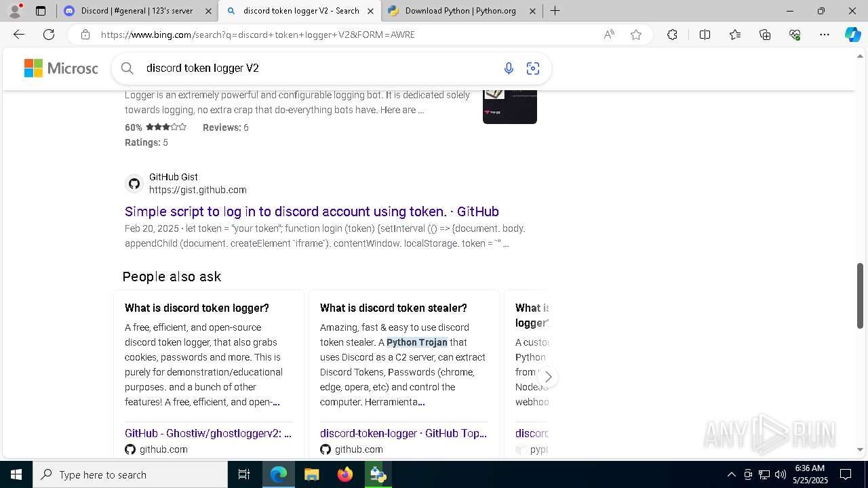Add this page to favorites
Screen dimensions: 868x488
(636, 35)
